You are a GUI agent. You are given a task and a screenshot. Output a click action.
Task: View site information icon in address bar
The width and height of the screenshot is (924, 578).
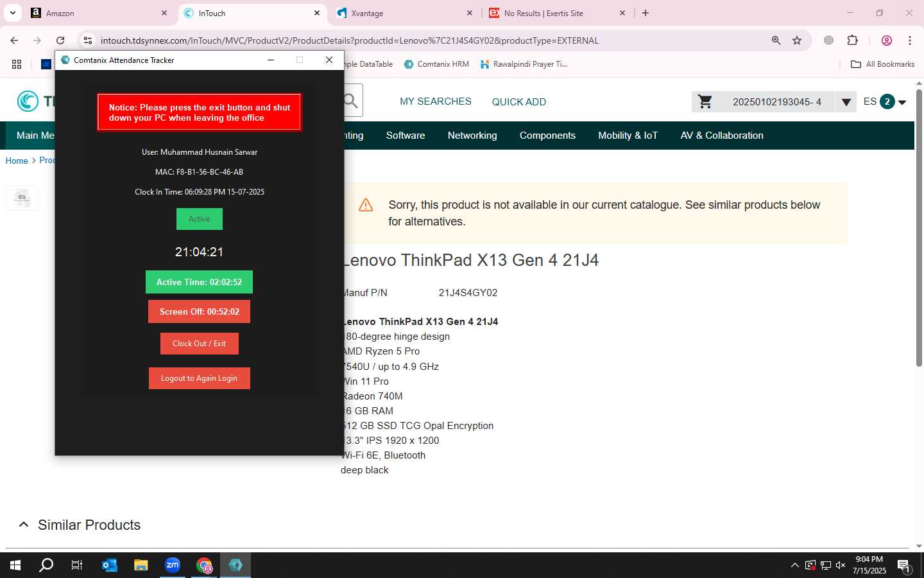click(x=88, y=40)
